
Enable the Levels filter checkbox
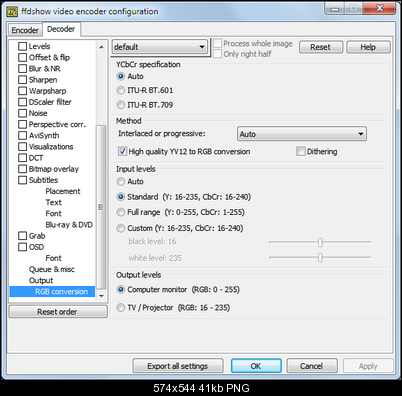[22, 46]
